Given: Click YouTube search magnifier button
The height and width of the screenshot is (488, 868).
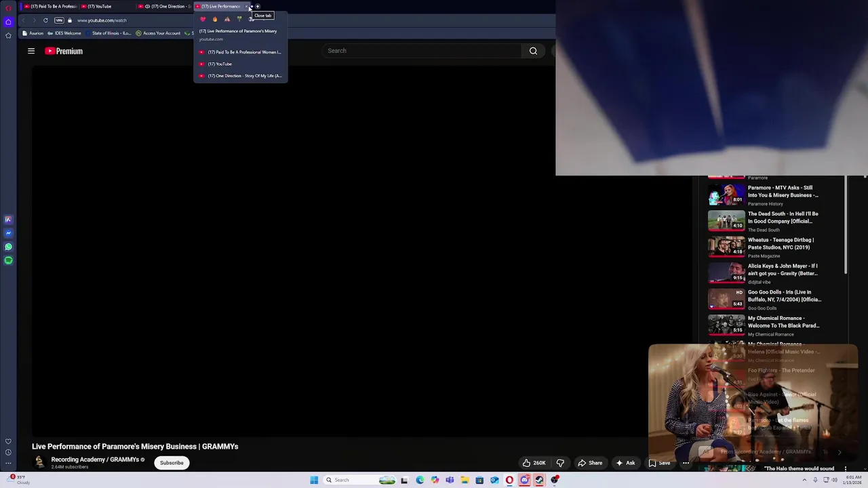Looking at the screenshot, I should (533, 51).
